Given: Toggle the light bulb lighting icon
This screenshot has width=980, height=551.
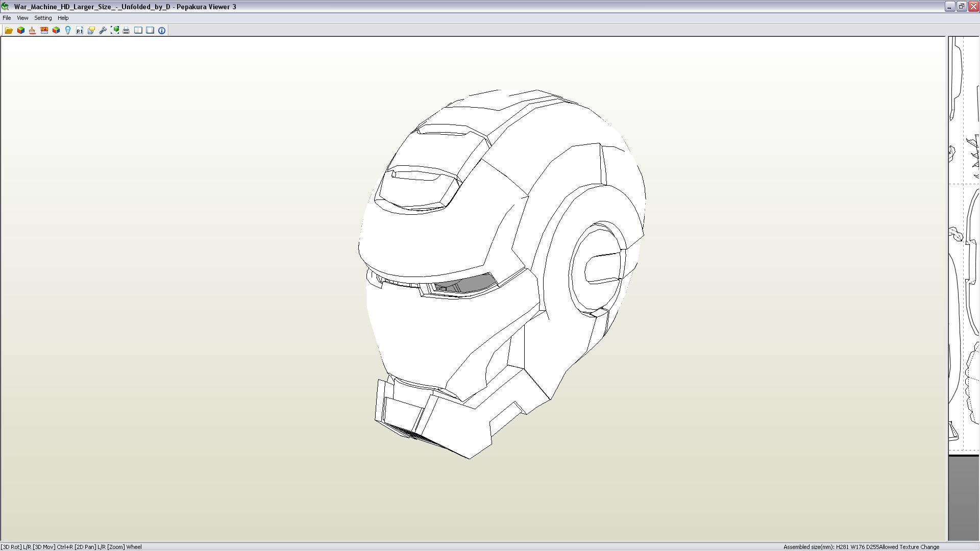Looking at the screenshot, I should click(x=68, y=31).
